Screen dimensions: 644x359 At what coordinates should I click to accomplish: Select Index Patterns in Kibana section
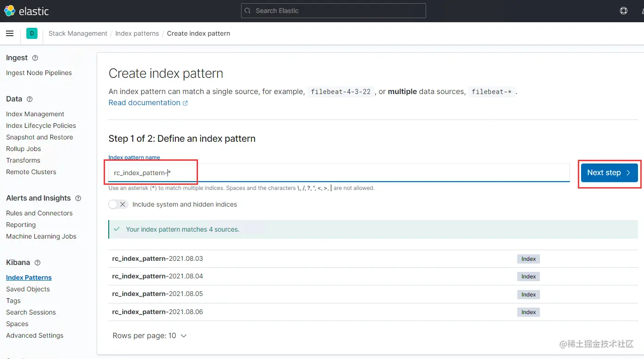click(x=29, y=277)
